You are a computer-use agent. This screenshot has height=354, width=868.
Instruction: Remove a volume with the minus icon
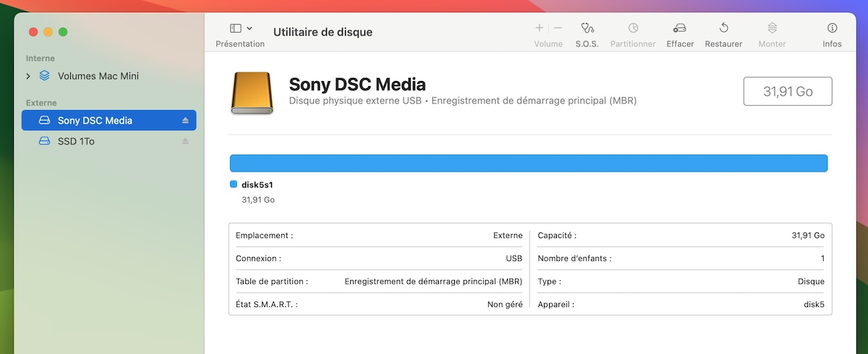pos(558,28)
